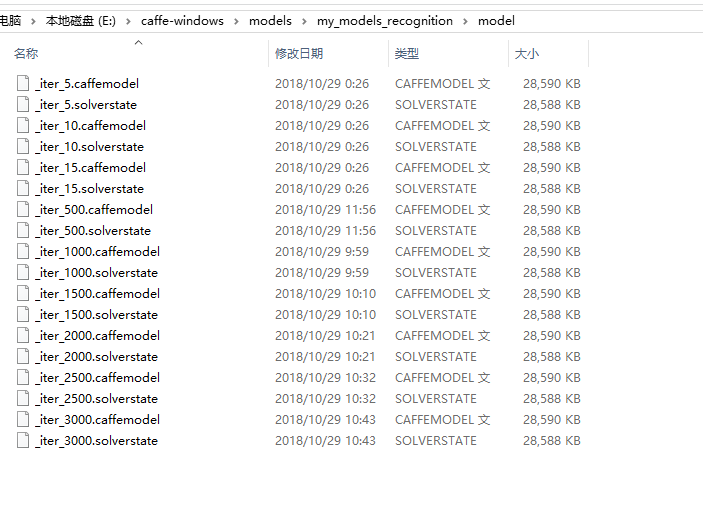Select file name _iter_2000.solverstate
Image resolution: width=703 pixels, height=509 pixels.
(97, 357)
